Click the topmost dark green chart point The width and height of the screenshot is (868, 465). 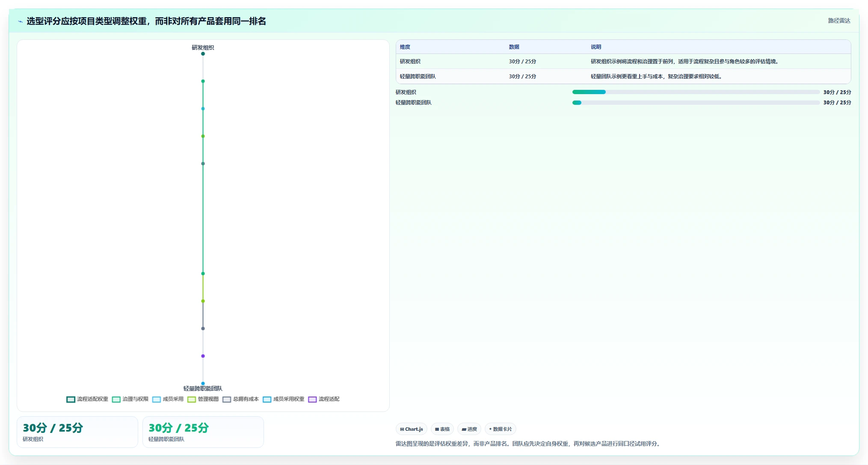pos(203,54)
